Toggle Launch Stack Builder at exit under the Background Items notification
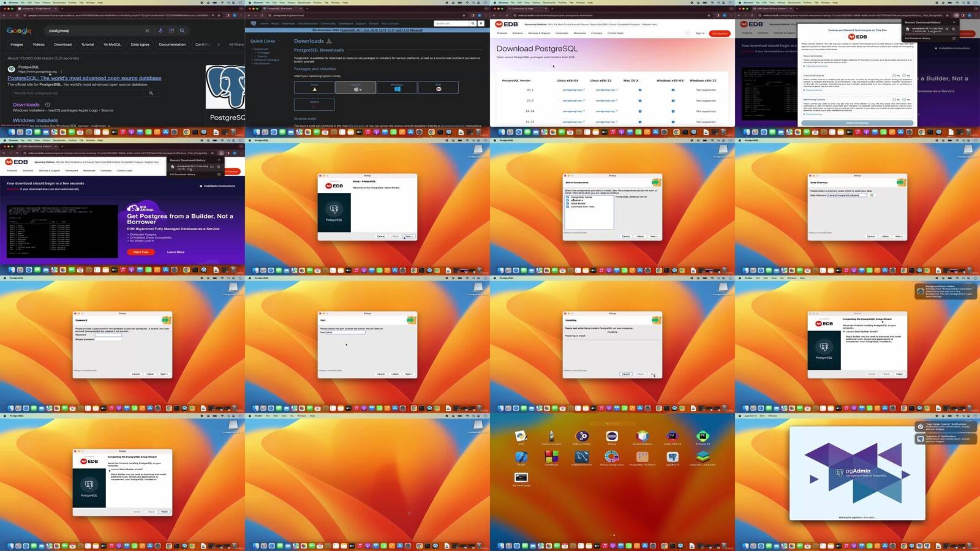Viewport: 980px width, 551px height. (x=844, y=331)
